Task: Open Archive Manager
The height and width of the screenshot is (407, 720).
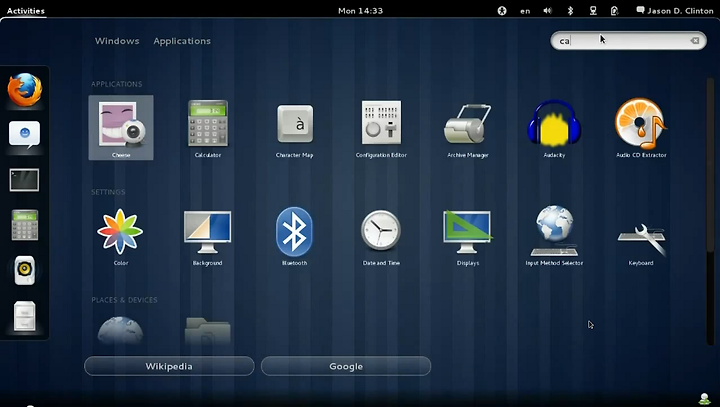Action: (467, 128)
